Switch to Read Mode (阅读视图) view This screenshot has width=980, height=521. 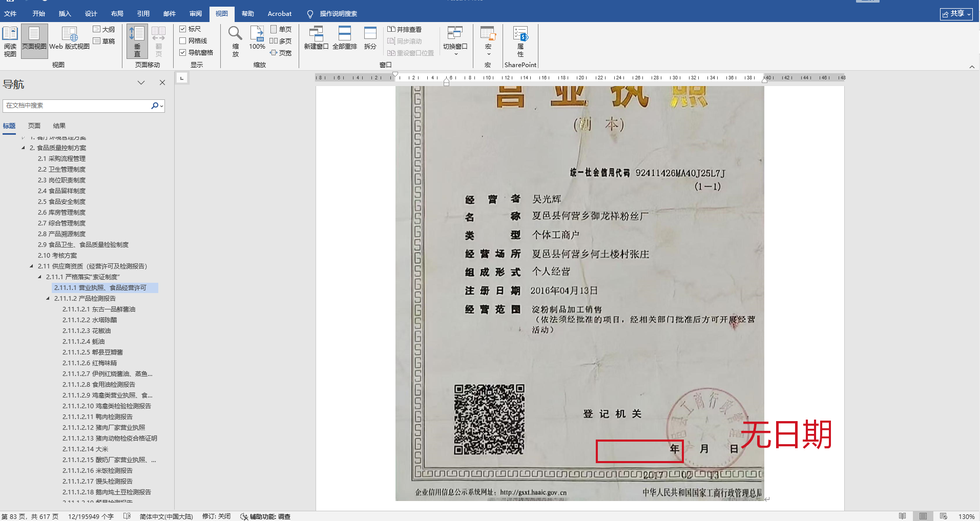pos(10,40)
